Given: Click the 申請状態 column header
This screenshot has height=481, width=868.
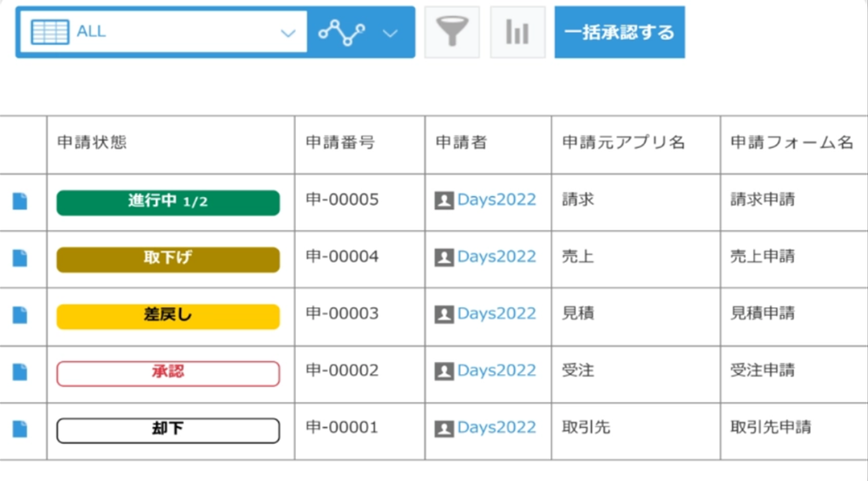Looking at the screenshot, I should 91,142.
